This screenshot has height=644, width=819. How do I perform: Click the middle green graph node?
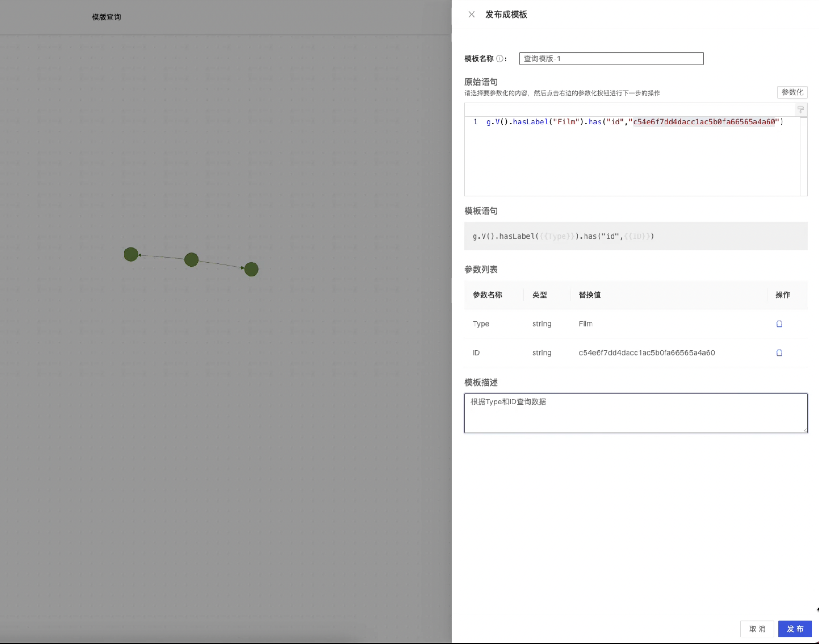191,260
